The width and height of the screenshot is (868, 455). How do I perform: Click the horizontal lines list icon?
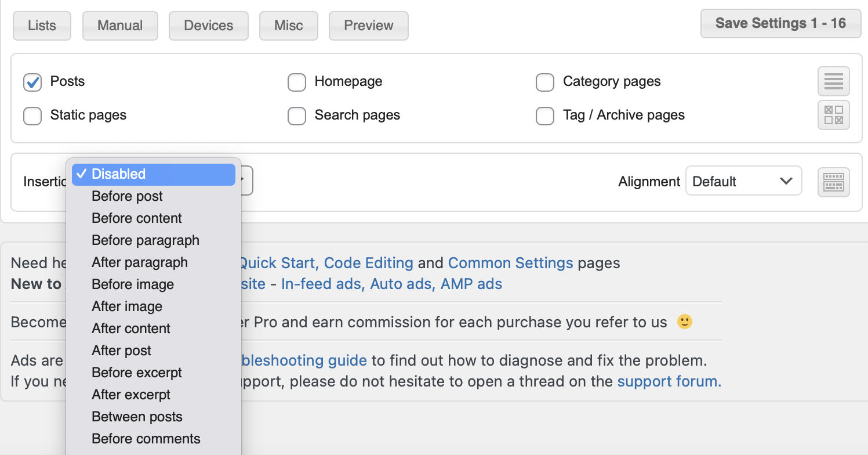pos(833,81)
